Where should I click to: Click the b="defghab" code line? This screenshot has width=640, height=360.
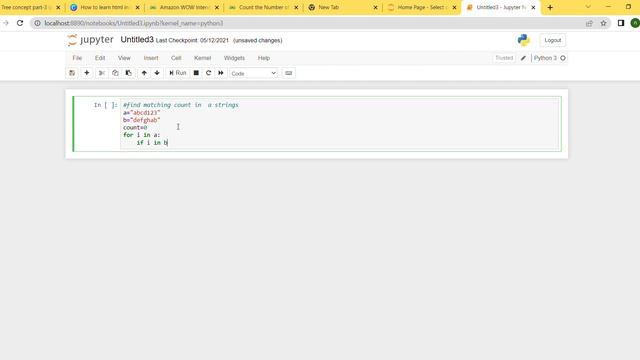point(142,120)
